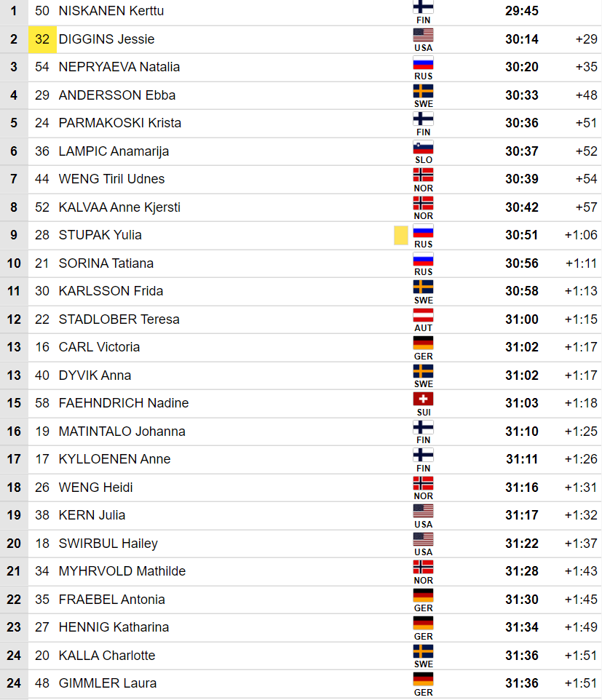Click the USA flag next to DIGGINS Jessie
This screenshot has width=602, height=700.
423,35
